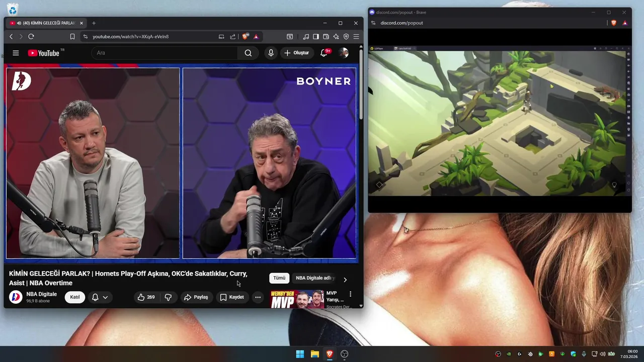Viewport: 644px width, 362px height.
Task: Open site settings icon in YouTube address bar
Action: point(85,37)
